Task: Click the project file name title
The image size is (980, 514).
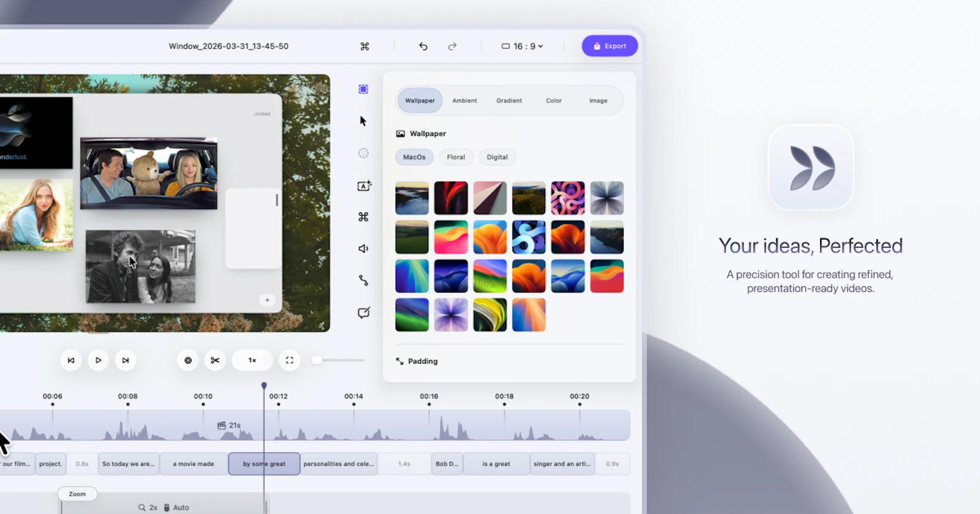Action: [x=228, y=47]
